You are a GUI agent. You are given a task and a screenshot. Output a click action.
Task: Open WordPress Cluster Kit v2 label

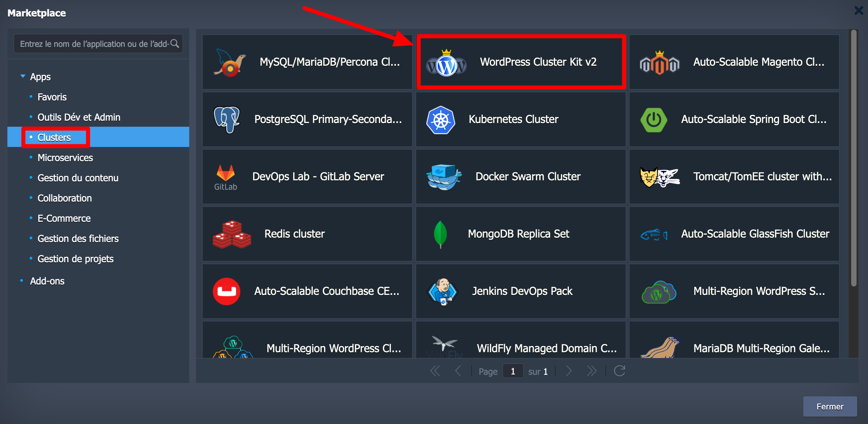coord(538,62)
